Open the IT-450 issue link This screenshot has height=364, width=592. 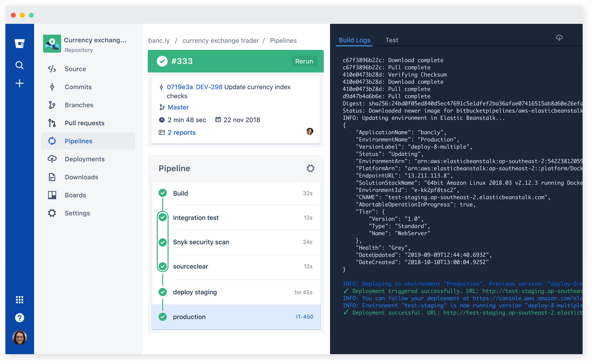[x=304, y=317]
